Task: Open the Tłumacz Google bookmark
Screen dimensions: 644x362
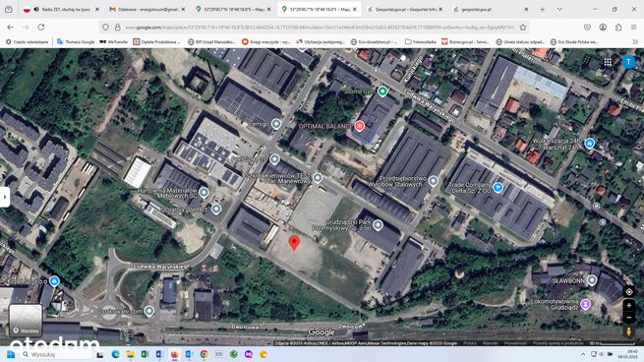Action: click(x=76, y=41)
